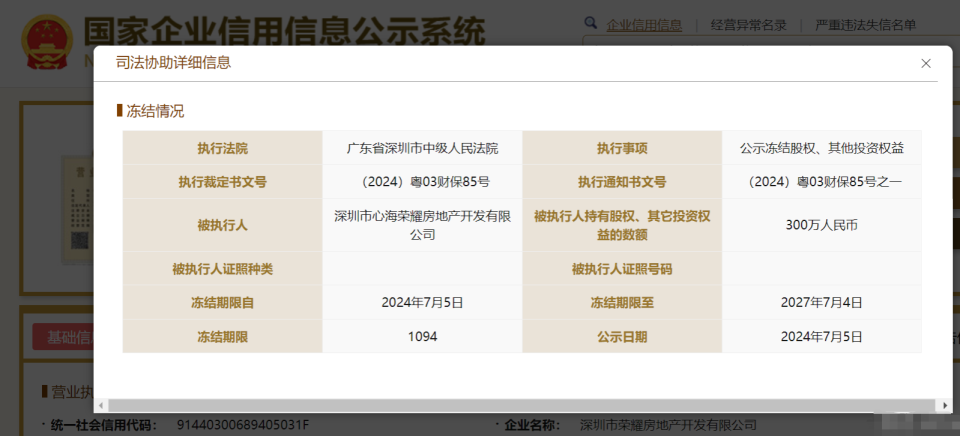The height and width of the screenshot is (436, 960).
Task: Click the 冻结期限 header cell in the last row
Action: 223,336
